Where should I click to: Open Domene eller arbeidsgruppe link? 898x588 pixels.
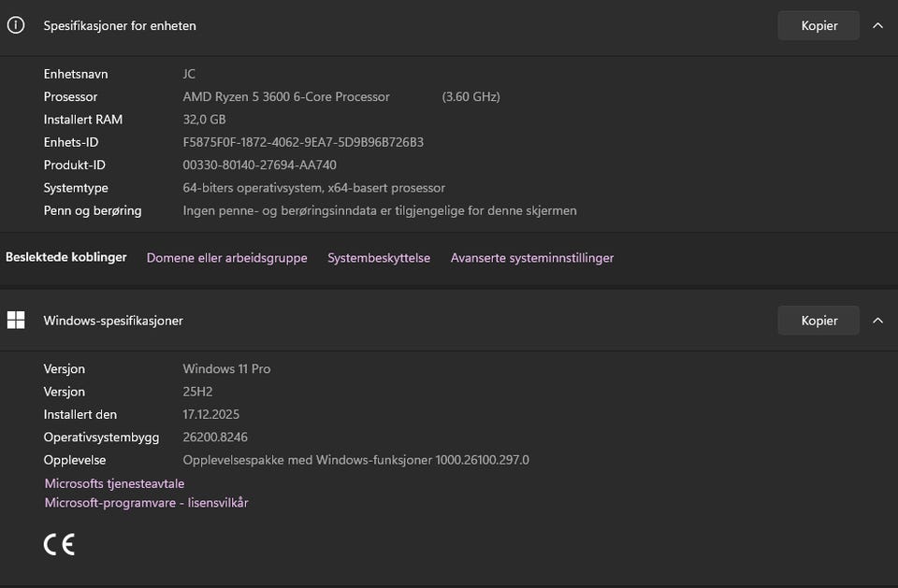pos(226,258)
